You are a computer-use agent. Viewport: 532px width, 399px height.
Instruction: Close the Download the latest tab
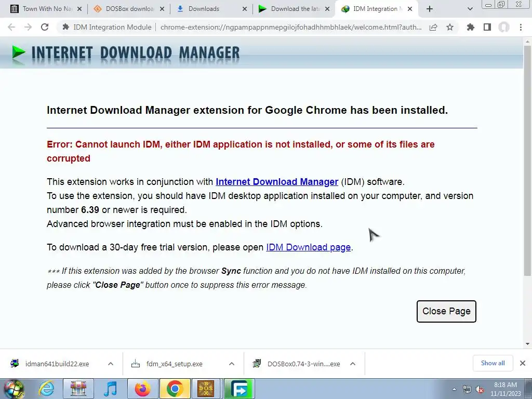[x=327, y=9]
